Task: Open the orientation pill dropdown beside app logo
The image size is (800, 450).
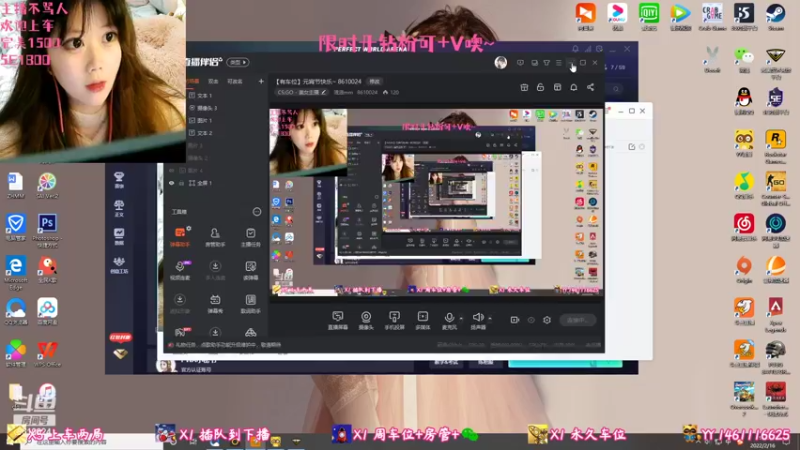Action: 238,62
